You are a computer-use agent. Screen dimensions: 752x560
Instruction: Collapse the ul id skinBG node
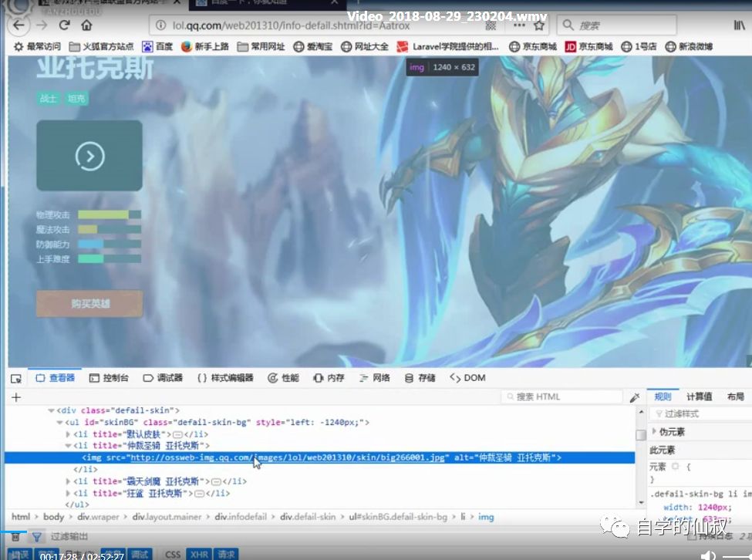tap(59, 423)
